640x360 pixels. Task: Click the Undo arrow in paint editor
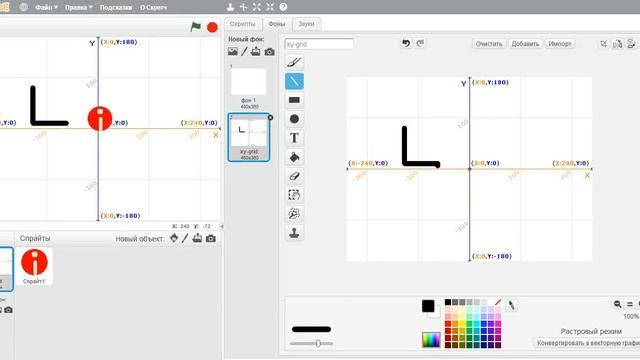pos(406,43)
